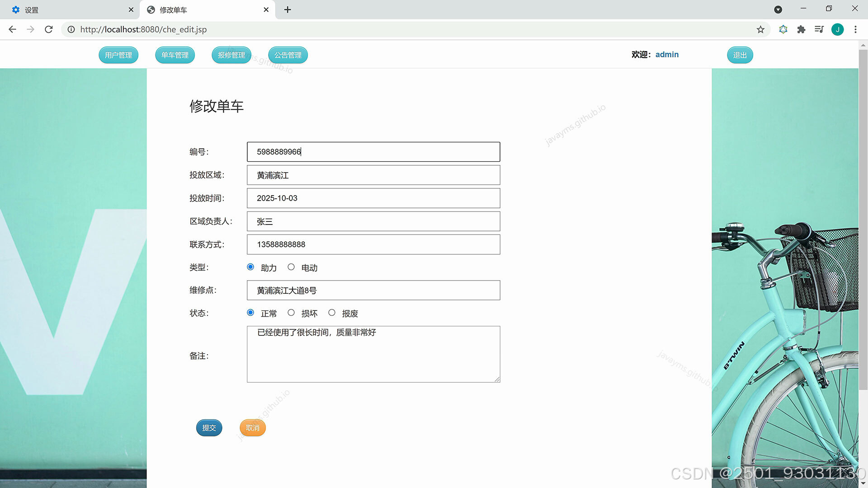Select the 电动 type radio button
This screenshot has height=488, width=868.
(291, 267)
